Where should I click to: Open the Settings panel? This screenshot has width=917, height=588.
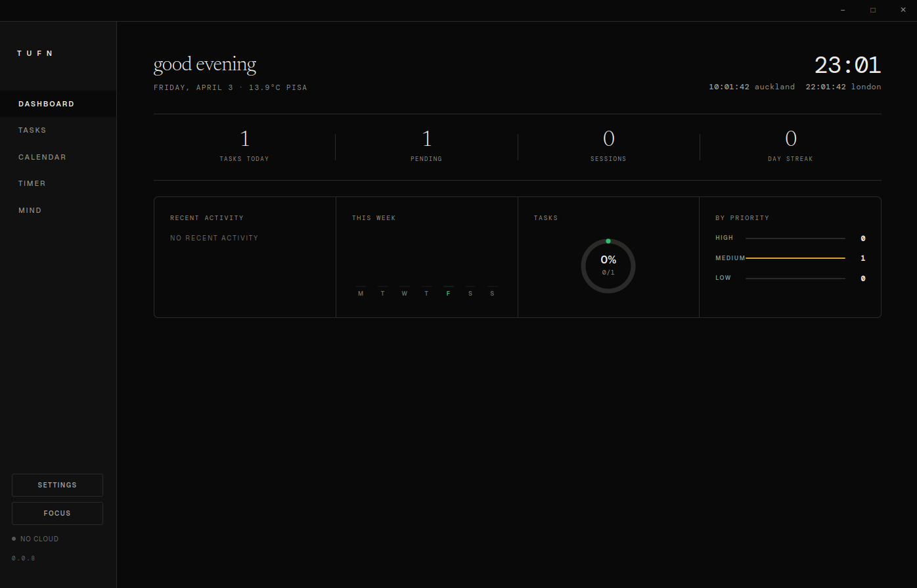click(57, 485)
